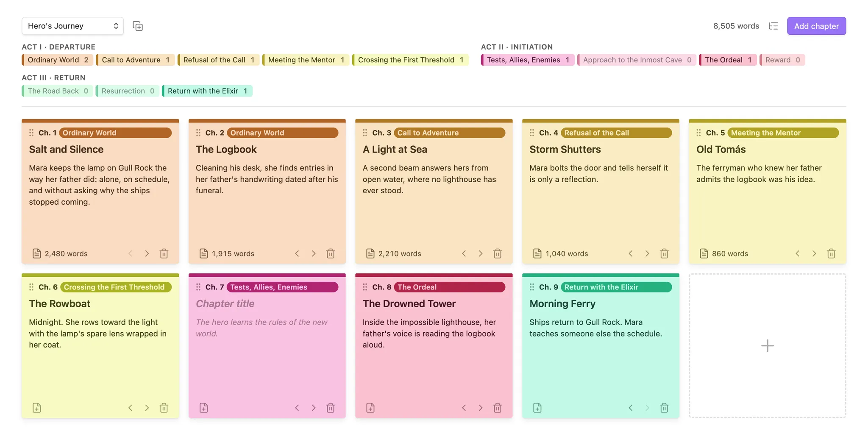Switch to outline view icon
The image size is (868, 431).
(x=773, y=26)
